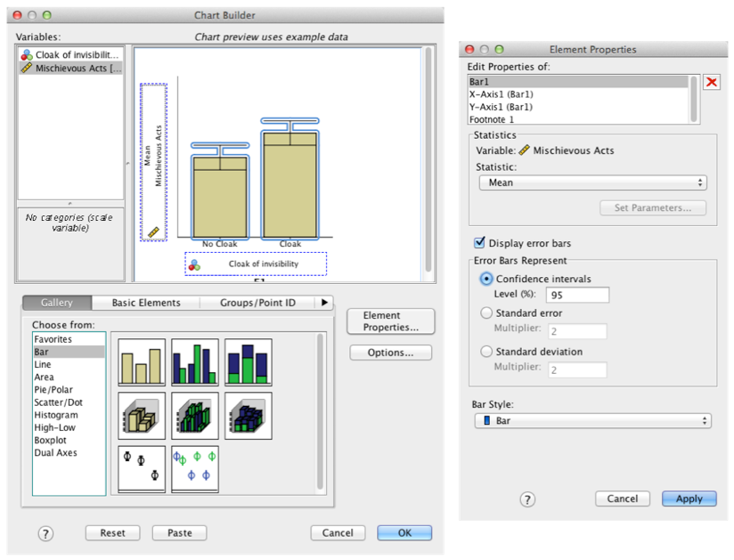Open the Bar Style dropdown
The image size is (734, 560).
(x=592, y=420)
